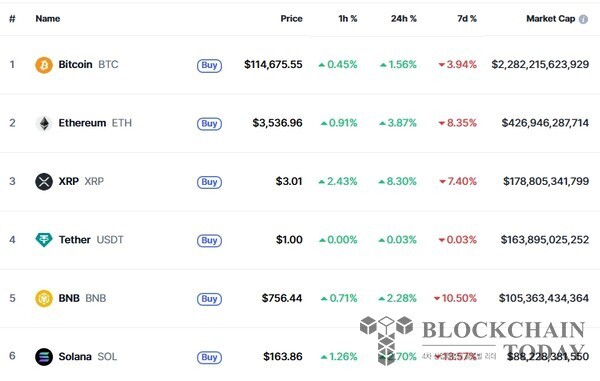The image size is (600, 381).
Task: Click the Bitcoin orange coin icon
Action: pos(44,65)
